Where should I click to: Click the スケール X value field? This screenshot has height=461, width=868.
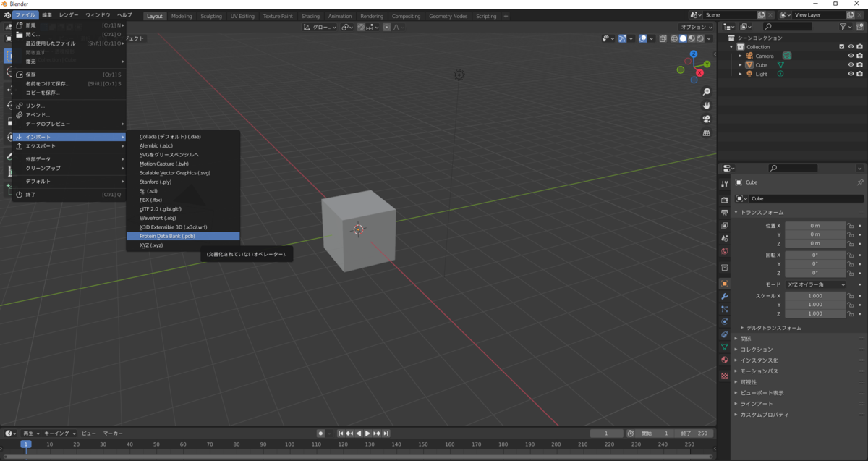point(815,296)
